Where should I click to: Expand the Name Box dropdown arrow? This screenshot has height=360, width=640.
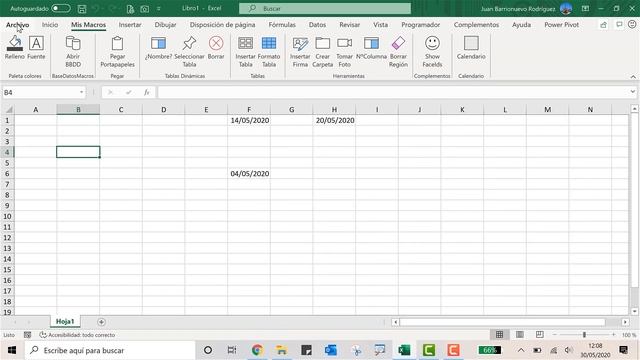point(82,93)
